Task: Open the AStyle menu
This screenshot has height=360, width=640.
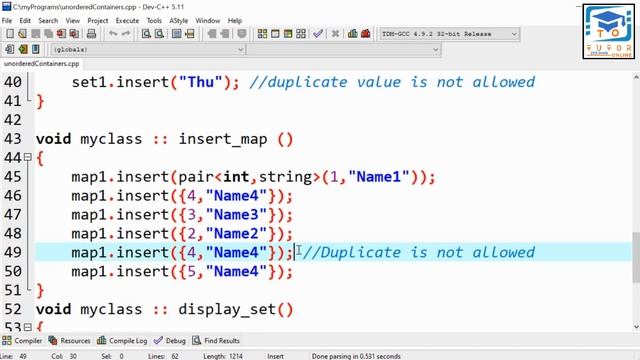Action: 178,20
